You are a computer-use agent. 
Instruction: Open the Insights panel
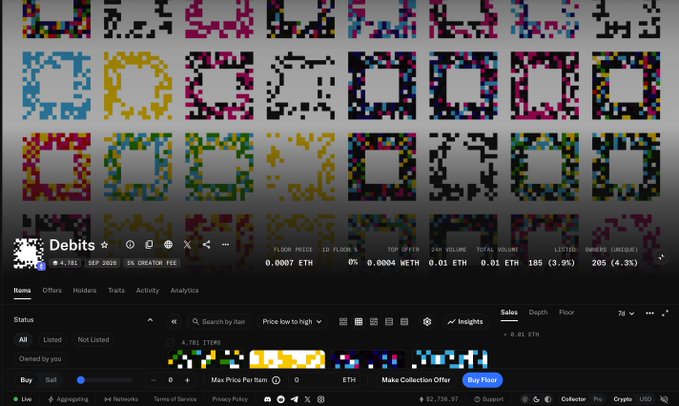pos(465,322)
